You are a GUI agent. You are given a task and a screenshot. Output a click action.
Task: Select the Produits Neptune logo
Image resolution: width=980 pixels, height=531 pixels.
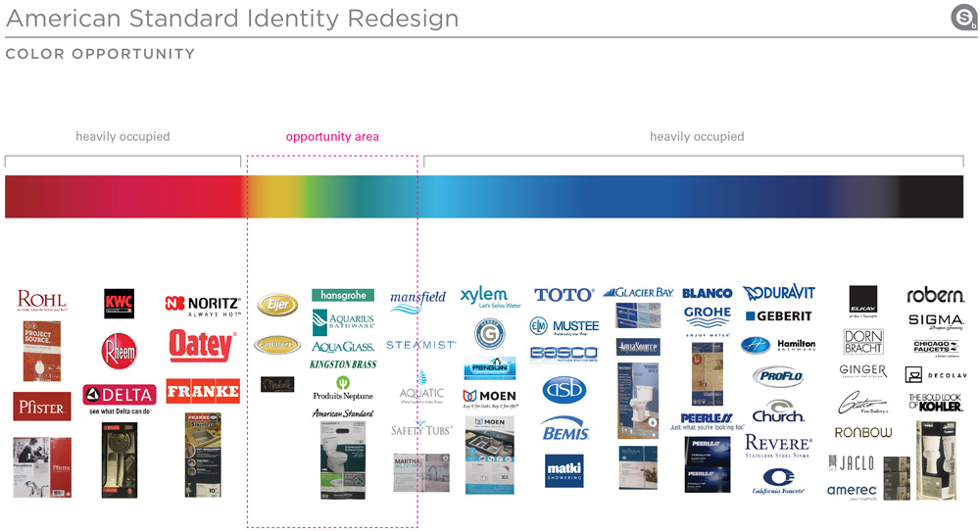(x=343, y=389)
